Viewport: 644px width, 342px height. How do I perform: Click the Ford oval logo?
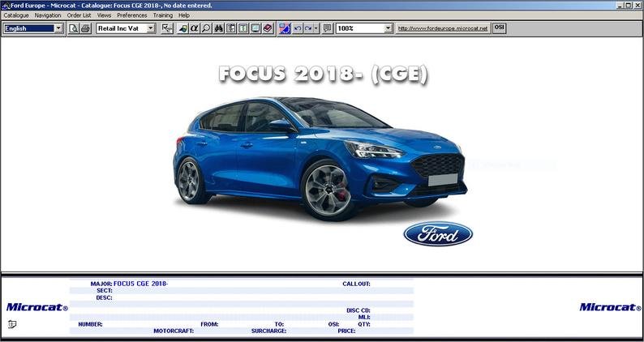click(438, 234)
